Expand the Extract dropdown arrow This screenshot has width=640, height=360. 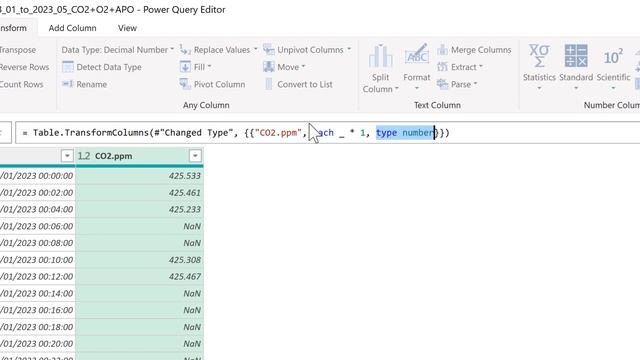pos(481,67)
